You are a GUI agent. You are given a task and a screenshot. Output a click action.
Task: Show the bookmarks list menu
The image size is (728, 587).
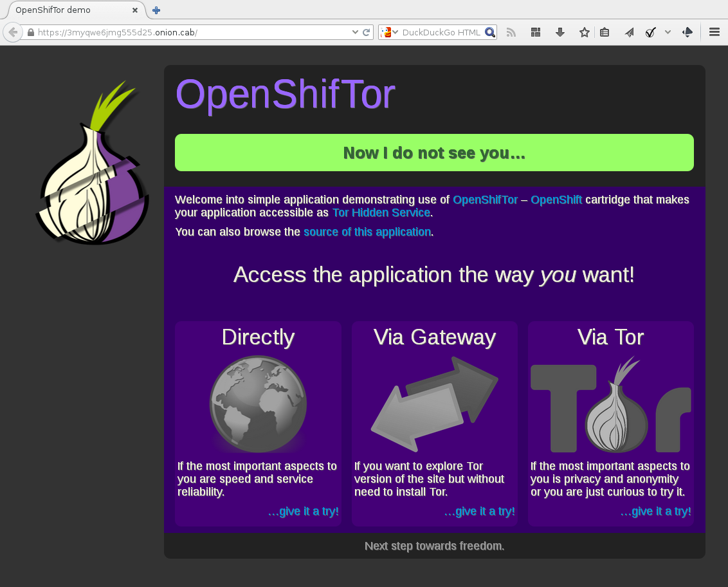click(x=605, y=32)
